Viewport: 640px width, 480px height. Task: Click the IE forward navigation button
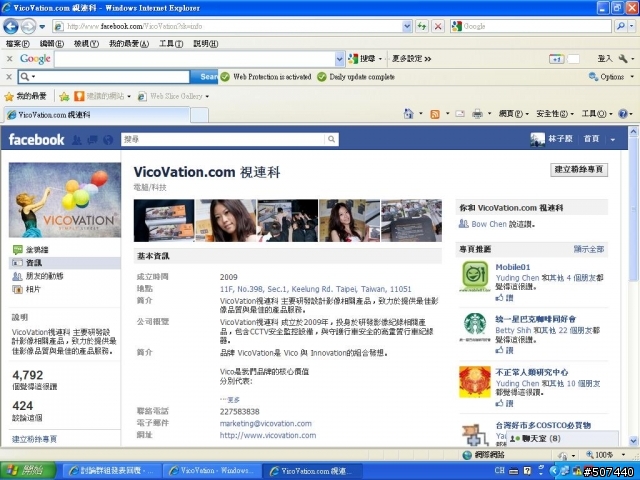pyautogui.click(x=28, y=27)
